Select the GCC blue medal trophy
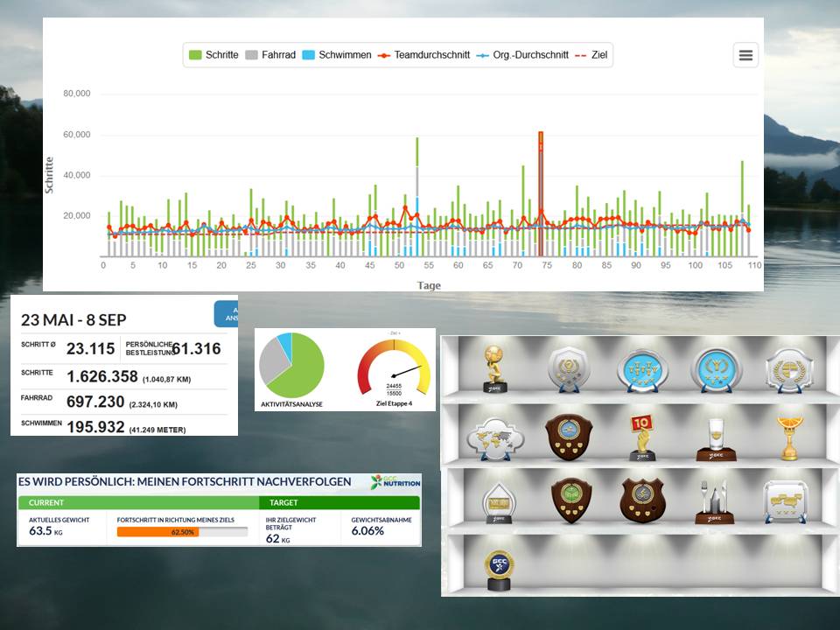Image resolution: width=840 pixels, height=630 pixels. (x=499, y=570)
